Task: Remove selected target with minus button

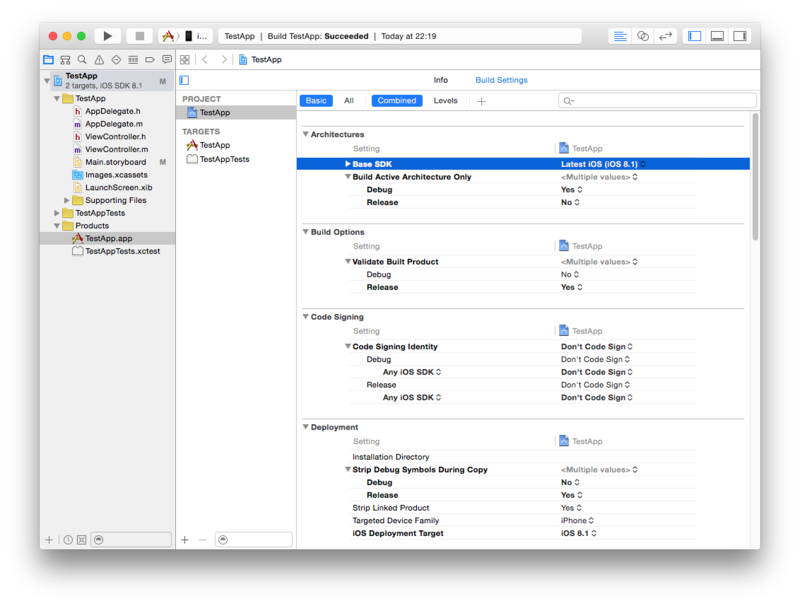Action: pos(203,540)
